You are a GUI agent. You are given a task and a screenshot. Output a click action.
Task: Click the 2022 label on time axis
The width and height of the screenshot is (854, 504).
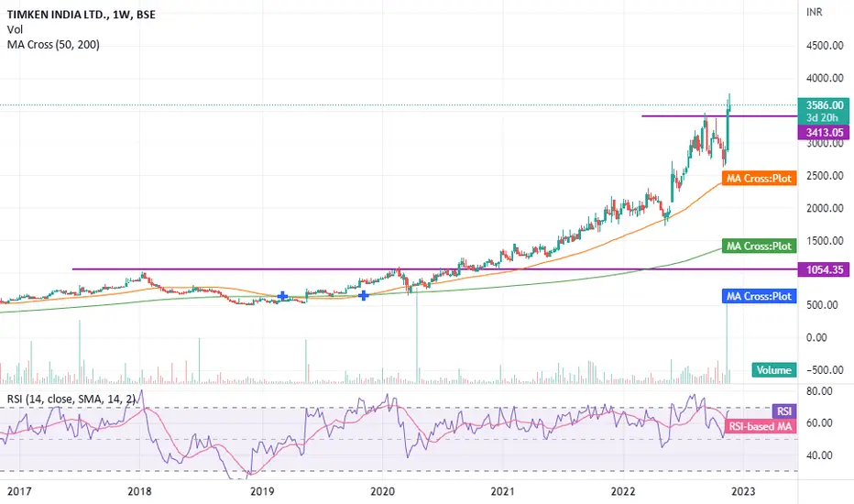click(622, 491)
